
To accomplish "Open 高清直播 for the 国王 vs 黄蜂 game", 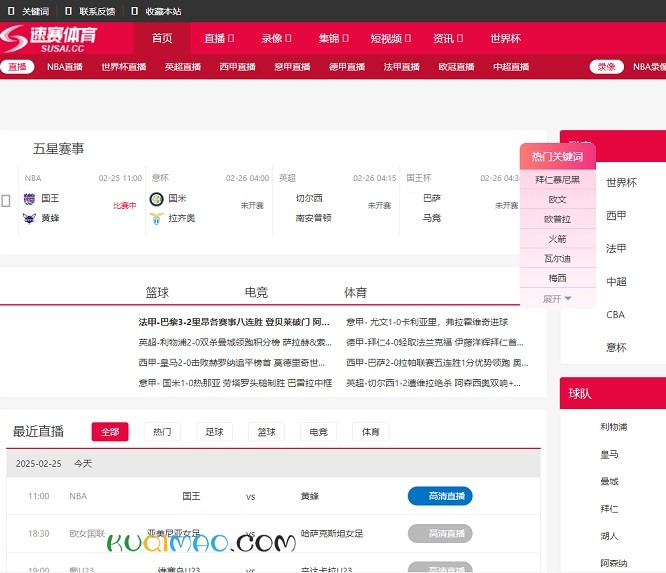I will [x=440, y=496].
